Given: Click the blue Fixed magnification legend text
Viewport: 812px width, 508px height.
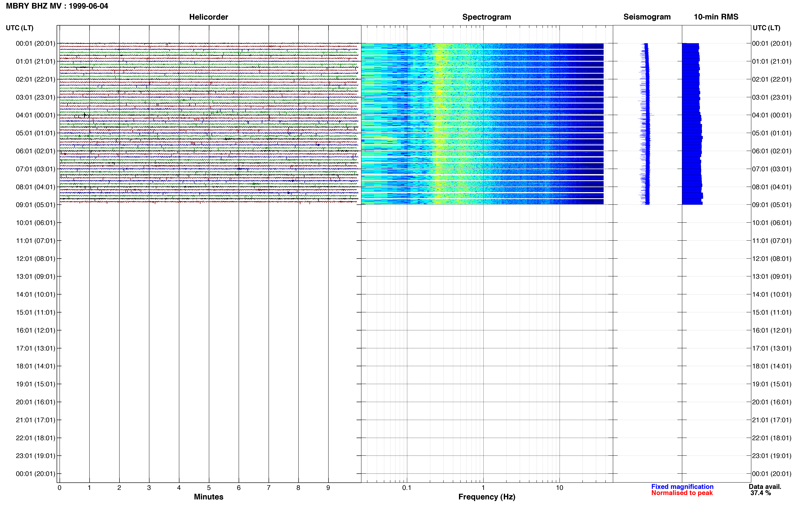Looking at the screenshot, I should pyautogui.click(x=682, y=487).
